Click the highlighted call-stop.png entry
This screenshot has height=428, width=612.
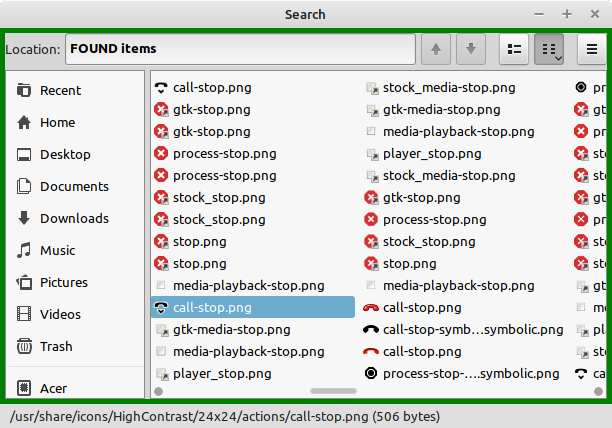pyautogui.click(x=253, y=307)
